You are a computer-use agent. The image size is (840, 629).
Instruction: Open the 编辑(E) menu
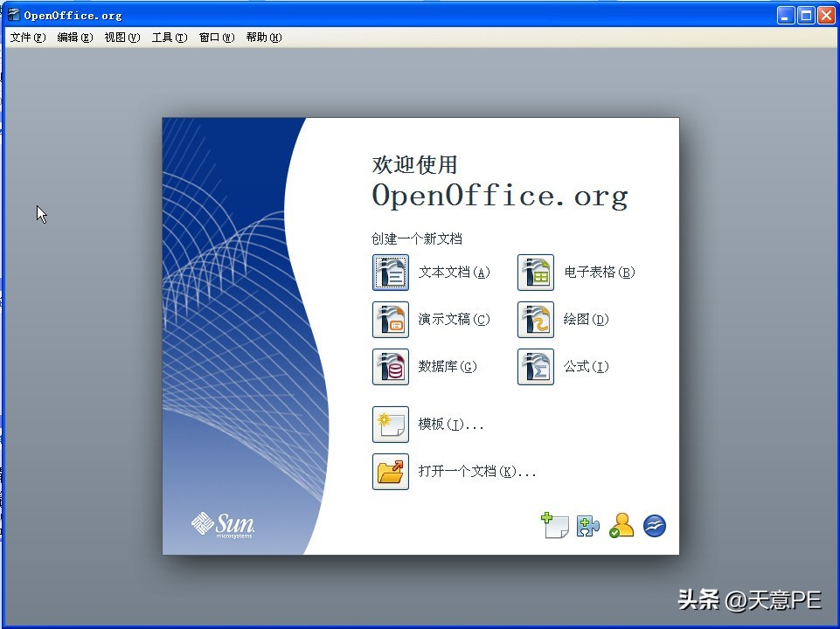(75, 38)
